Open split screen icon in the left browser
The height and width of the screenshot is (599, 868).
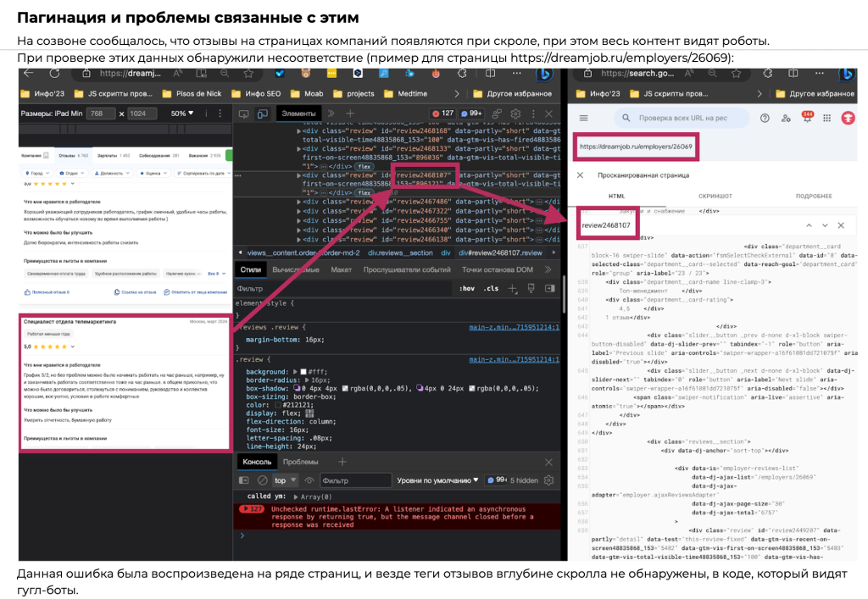[x=490, y=74]
